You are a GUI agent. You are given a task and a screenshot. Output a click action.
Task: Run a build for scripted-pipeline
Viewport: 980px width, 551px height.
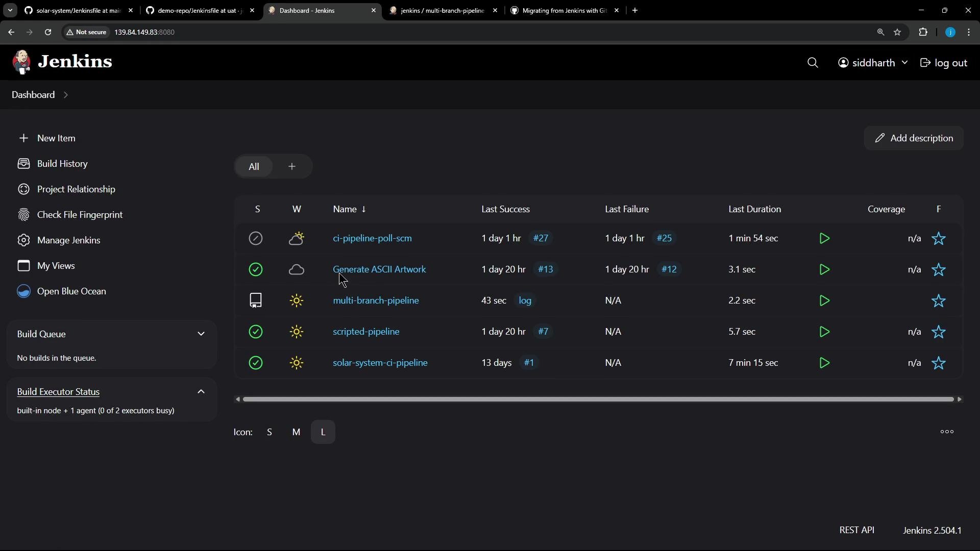pyautogui.click(x=824, y=332)
